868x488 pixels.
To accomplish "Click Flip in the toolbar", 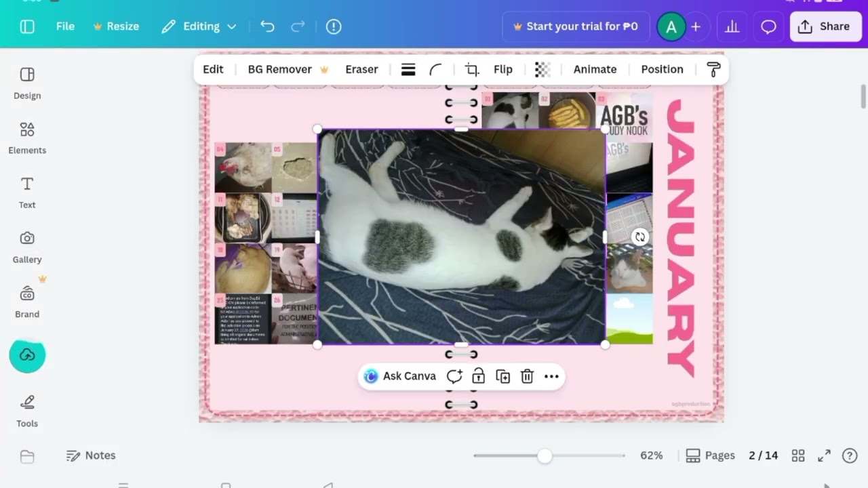I will coord(503,69).
